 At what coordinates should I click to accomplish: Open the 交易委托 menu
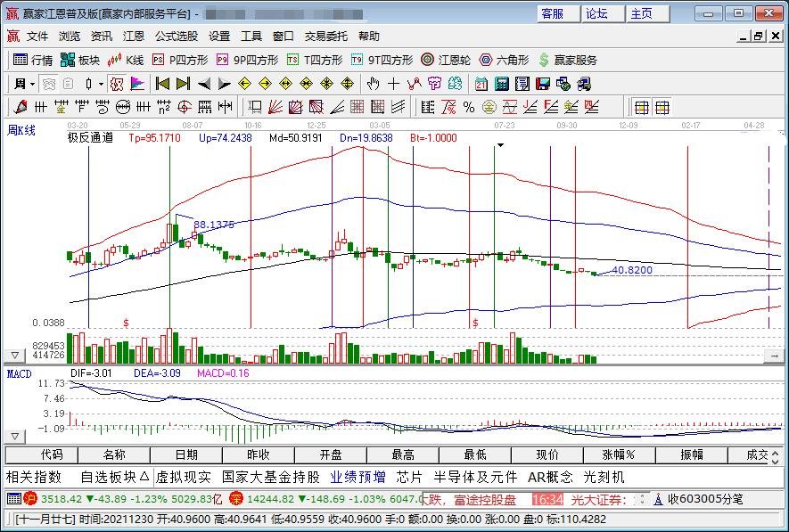click(x=325, y=37)
